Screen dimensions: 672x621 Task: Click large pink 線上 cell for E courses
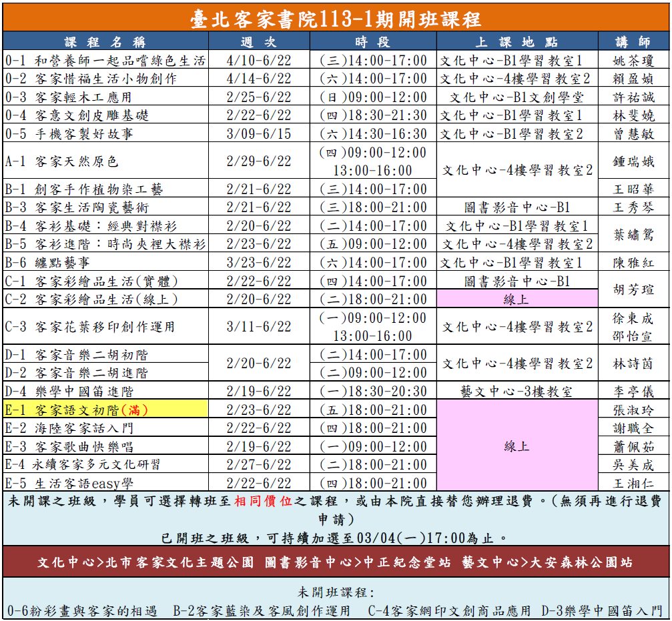[x=517, y=446]
